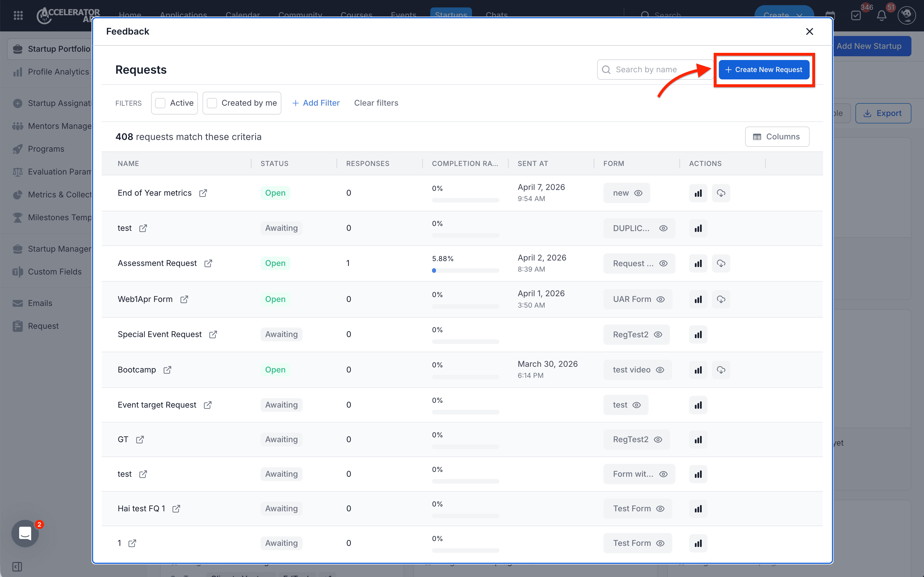
Task: Open the Intercom chat bubble
Action: click(25, 533)
